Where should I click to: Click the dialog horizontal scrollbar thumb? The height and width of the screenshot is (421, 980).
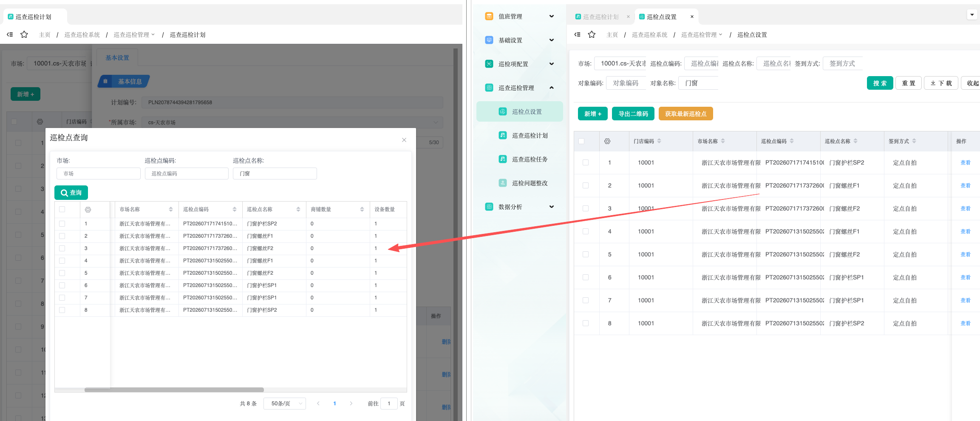[174, 390]
